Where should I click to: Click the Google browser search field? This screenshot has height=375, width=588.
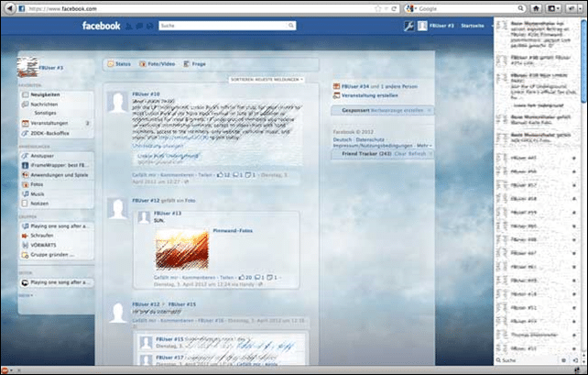467,8
